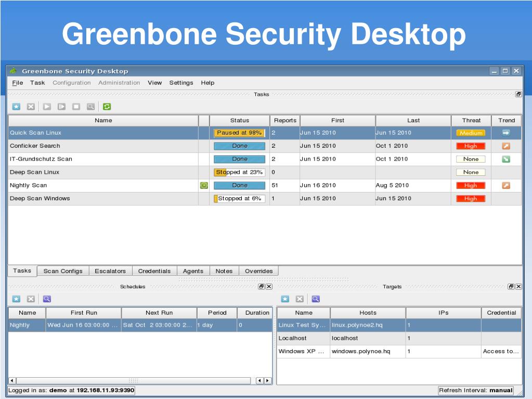Open the Administration menu
The width and height of the screenshot is (532, 399).
click(x=119, y=83)
